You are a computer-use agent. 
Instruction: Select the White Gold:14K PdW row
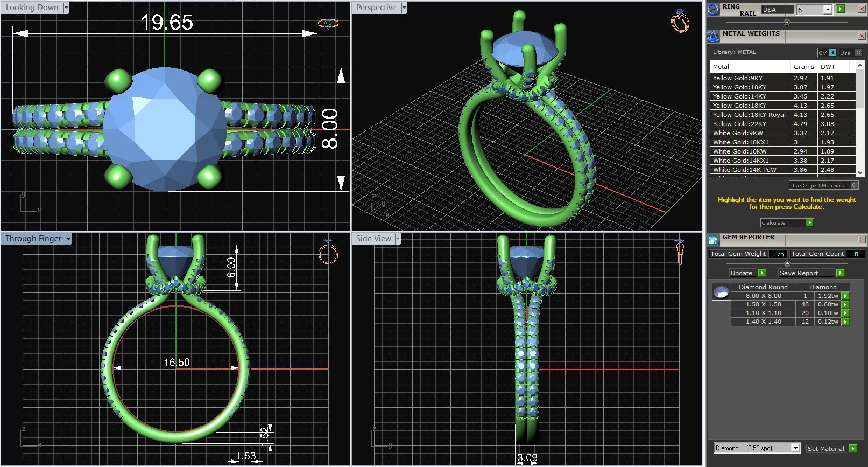click(782, 170)
